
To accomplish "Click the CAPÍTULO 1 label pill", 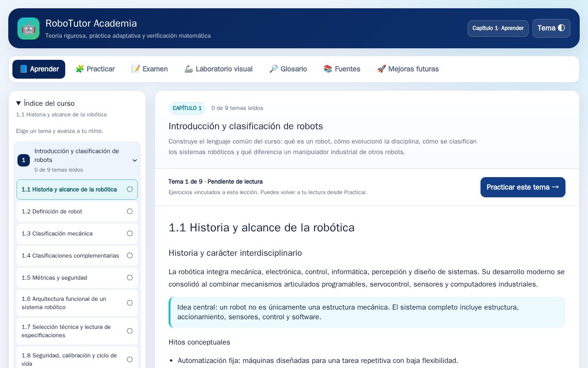I will 187,108.
